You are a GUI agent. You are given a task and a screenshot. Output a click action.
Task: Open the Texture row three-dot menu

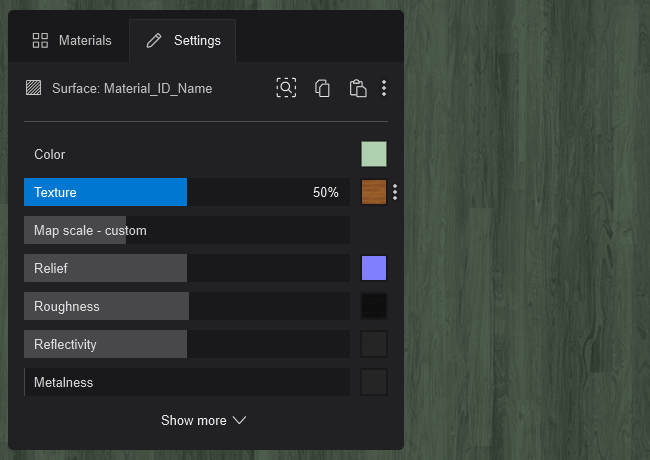395,192
